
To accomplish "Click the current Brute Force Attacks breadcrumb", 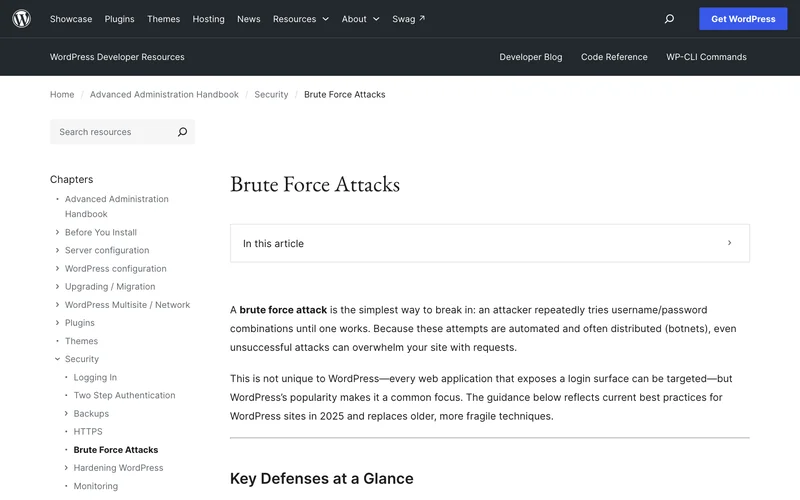I will tap(344, 94).
